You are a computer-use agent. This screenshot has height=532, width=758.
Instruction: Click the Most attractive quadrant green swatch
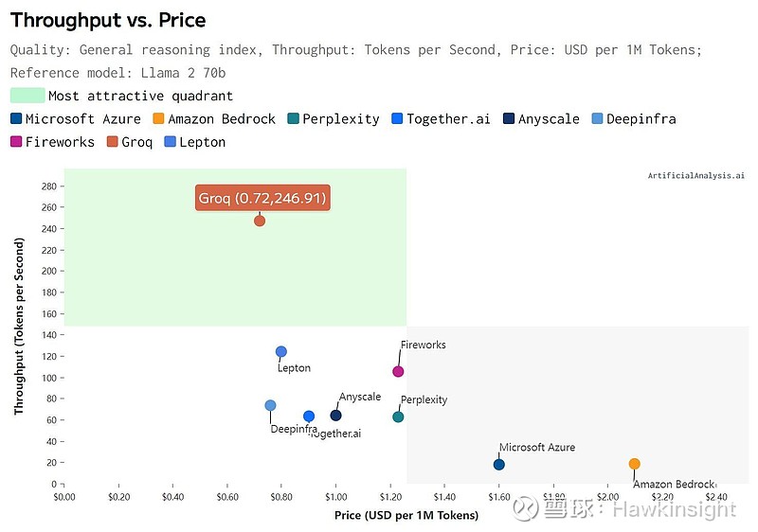[27, 96]
